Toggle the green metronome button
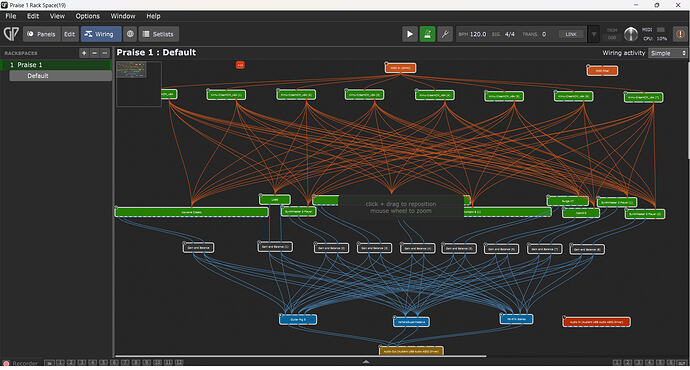 click(427, 34)
